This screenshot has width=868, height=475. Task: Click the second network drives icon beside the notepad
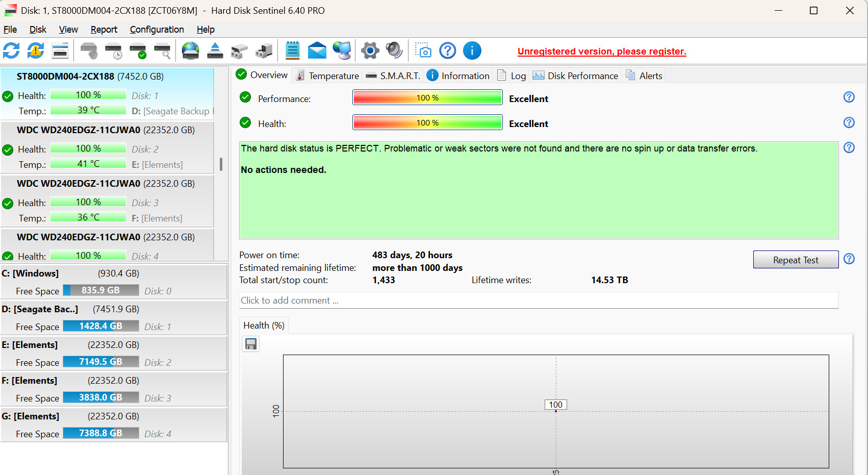264,51
